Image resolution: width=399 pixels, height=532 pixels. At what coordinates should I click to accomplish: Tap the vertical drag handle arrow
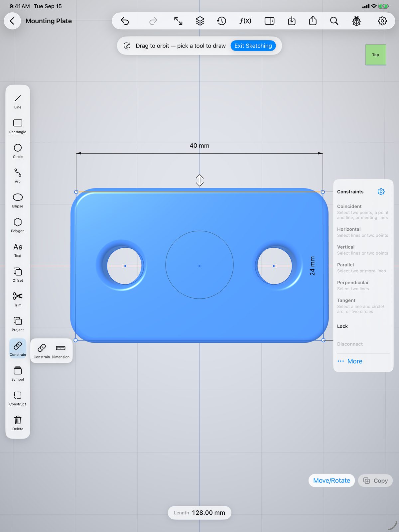(199, 181)
